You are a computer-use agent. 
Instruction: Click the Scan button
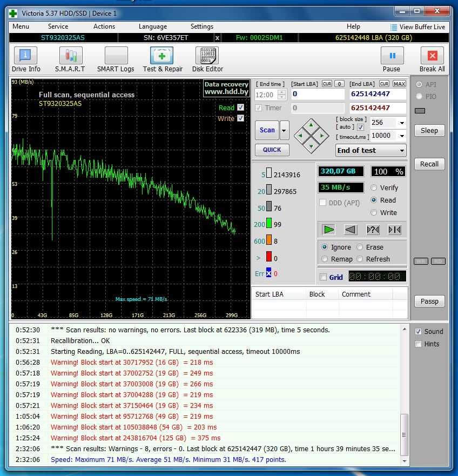pyautogui.click(x=267, y=130)
